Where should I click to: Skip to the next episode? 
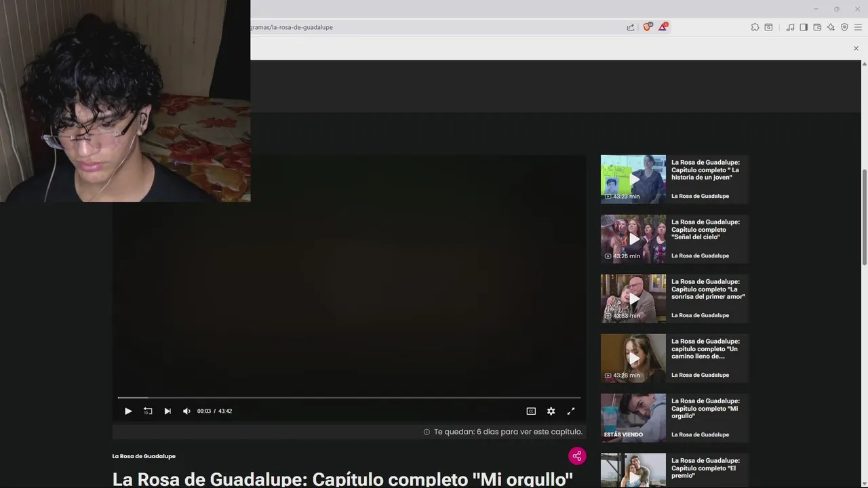167,411
